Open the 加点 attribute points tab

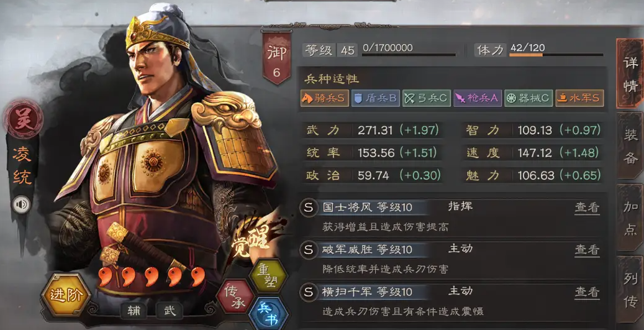tap(630, 218)
